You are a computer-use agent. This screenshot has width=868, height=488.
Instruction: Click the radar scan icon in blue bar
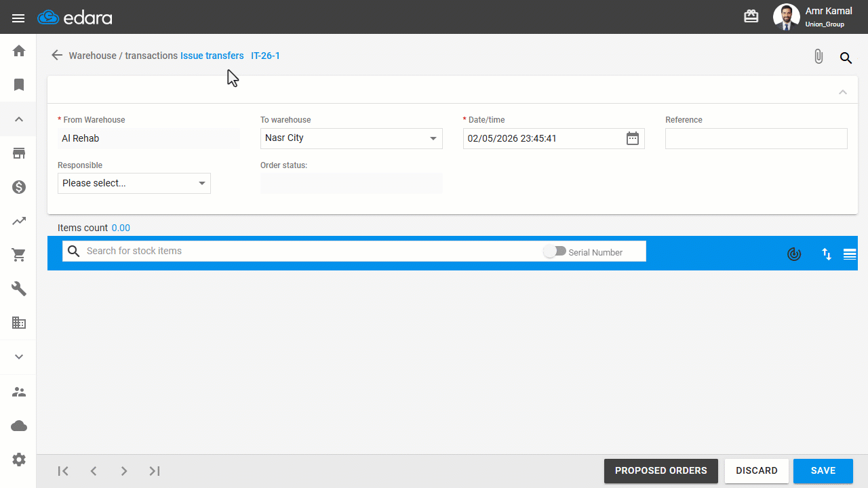pos(794,254)
